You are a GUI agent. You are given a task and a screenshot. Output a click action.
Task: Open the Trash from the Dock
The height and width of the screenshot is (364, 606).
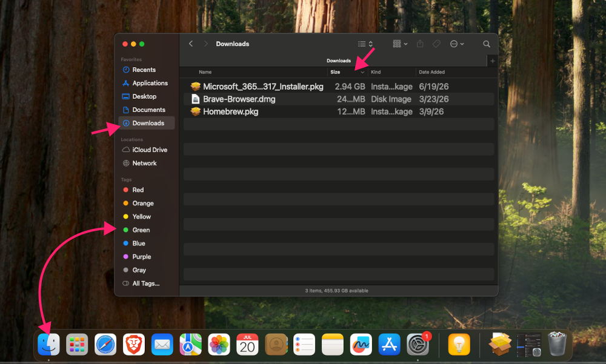click(x=557, y=343)
